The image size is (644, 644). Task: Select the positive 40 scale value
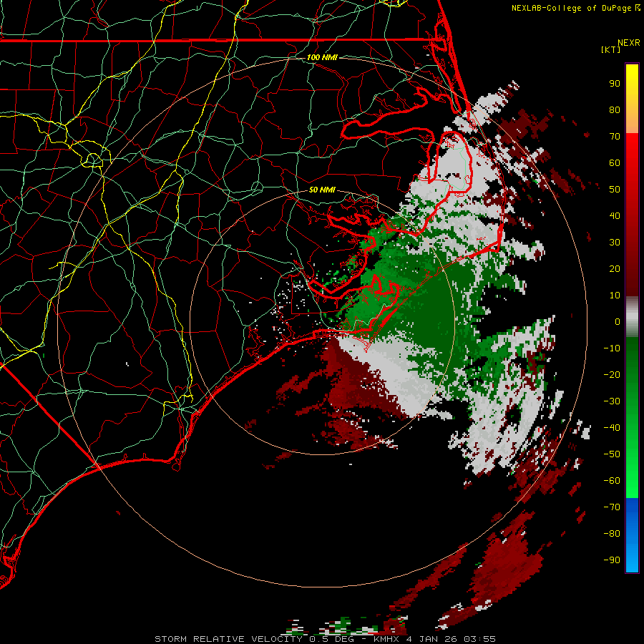click(x=615, y=215)
